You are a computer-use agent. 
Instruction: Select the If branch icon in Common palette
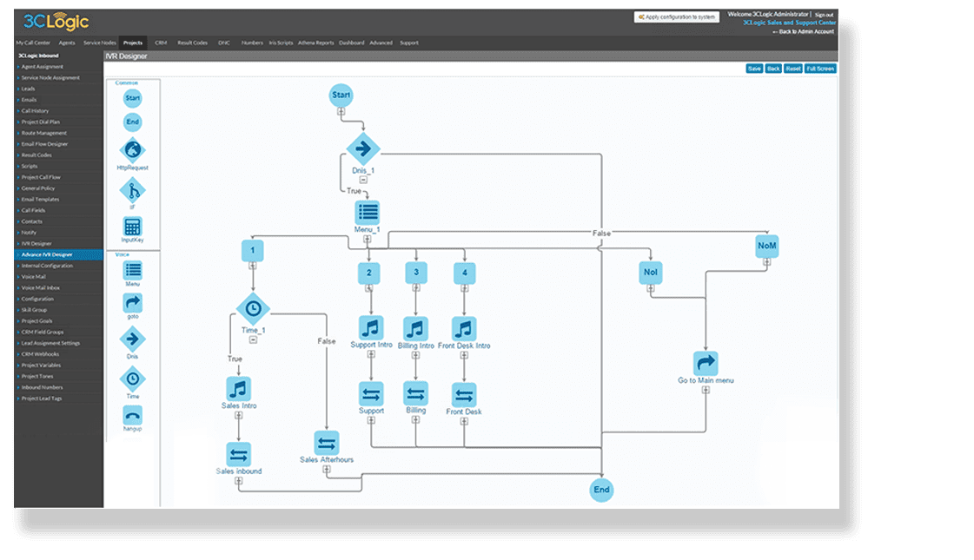(x=132, y=190)
